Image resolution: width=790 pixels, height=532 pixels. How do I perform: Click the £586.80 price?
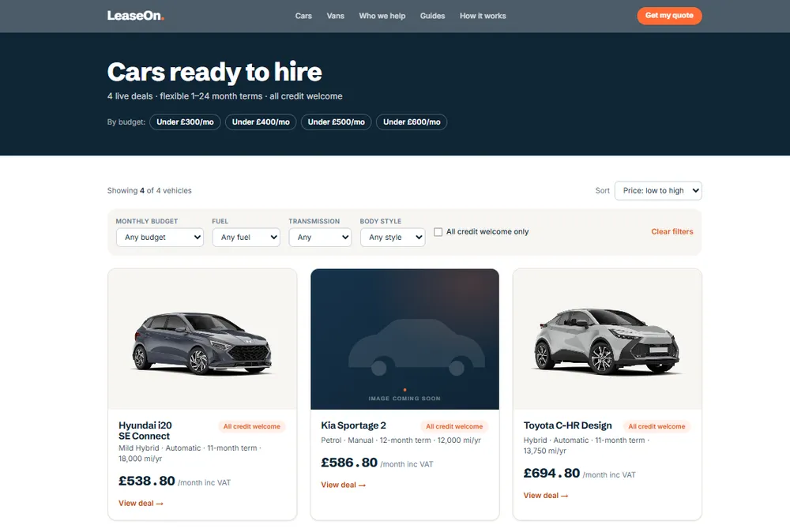[349, 463]
